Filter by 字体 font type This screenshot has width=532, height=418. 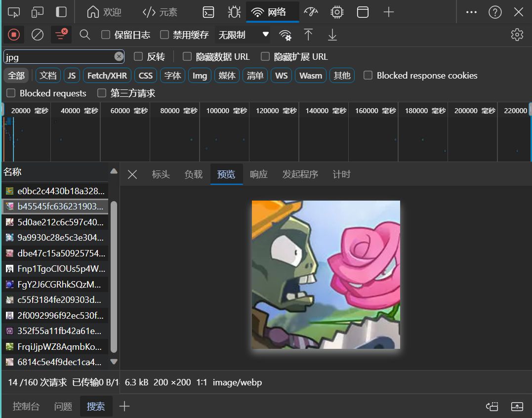pos(173,75)
